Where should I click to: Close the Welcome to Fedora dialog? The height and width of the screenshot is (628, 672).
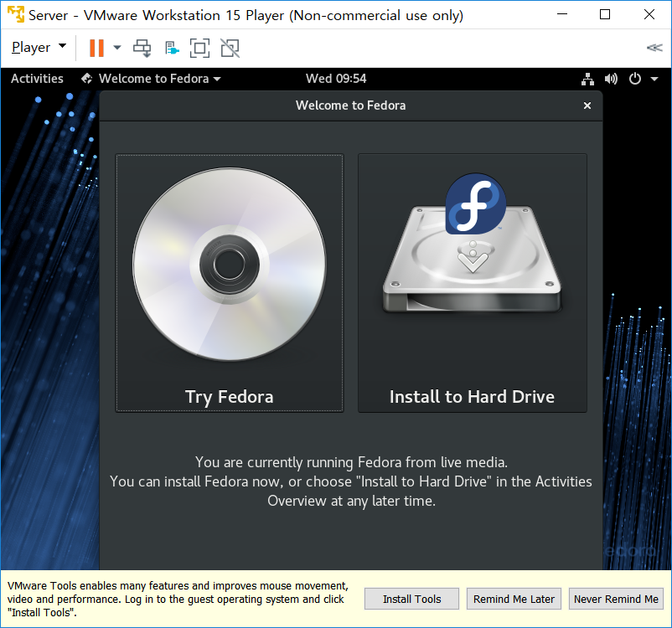pos(587,106)
